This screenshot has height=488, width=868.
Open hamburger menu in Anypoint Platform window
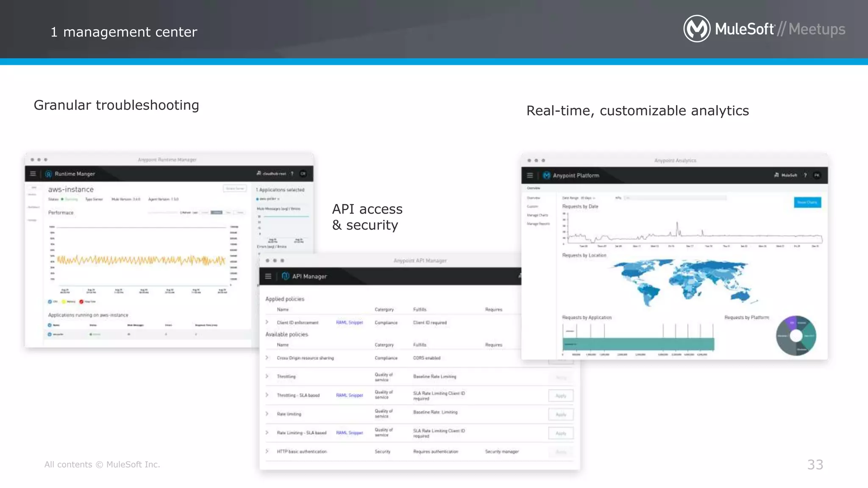point(530,175)
